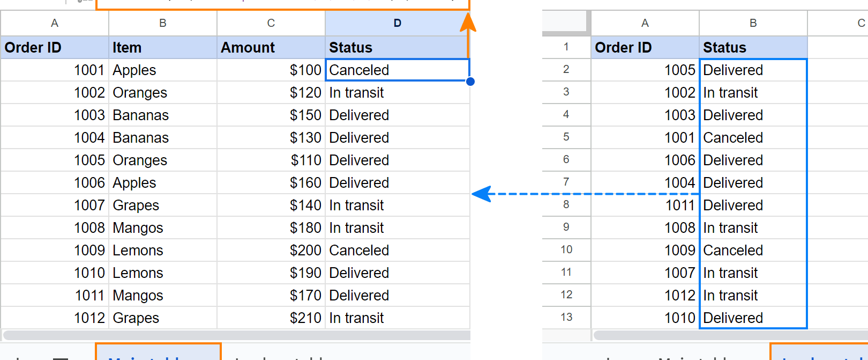Select column C header in the left sheet

click(271, 23)
